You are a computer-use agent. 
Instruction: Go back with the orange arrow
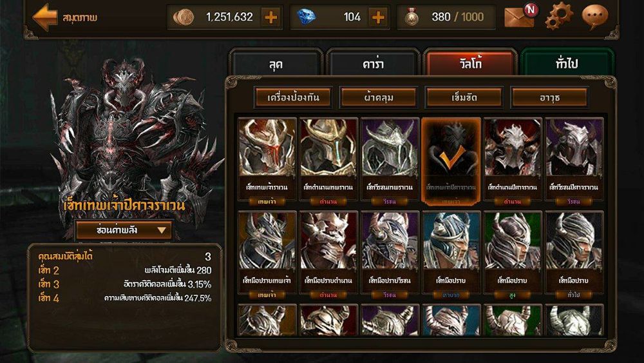[44, 17]
